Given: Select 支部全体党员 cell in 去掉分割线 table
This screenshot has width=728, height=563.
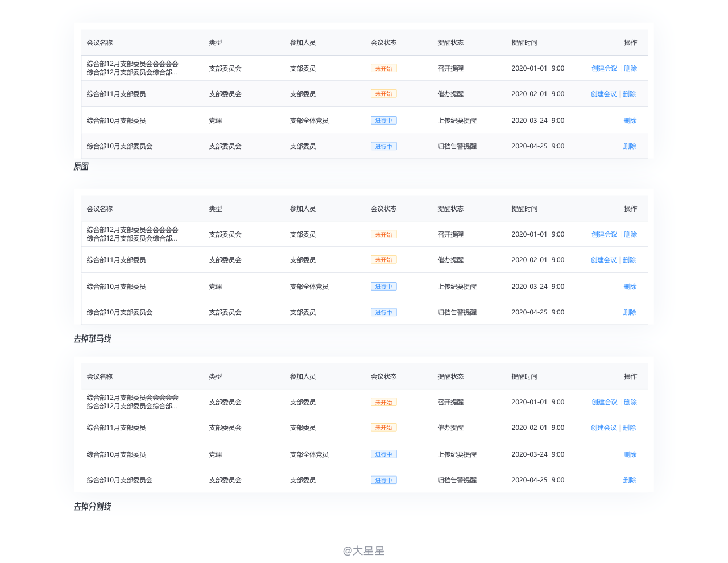Looking at the screenshot, I should tap(309, 454).
